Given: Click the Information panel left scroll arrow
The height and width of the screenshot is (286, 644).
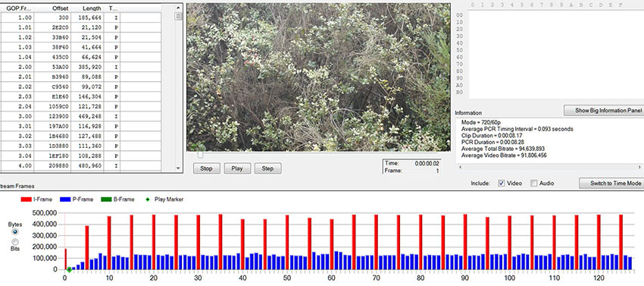Looking at the screenshot, I should (460, 167).
